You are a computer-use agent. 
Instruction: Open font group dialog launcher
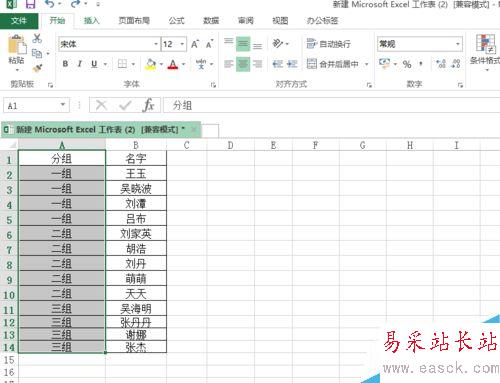tap(213, 85)
